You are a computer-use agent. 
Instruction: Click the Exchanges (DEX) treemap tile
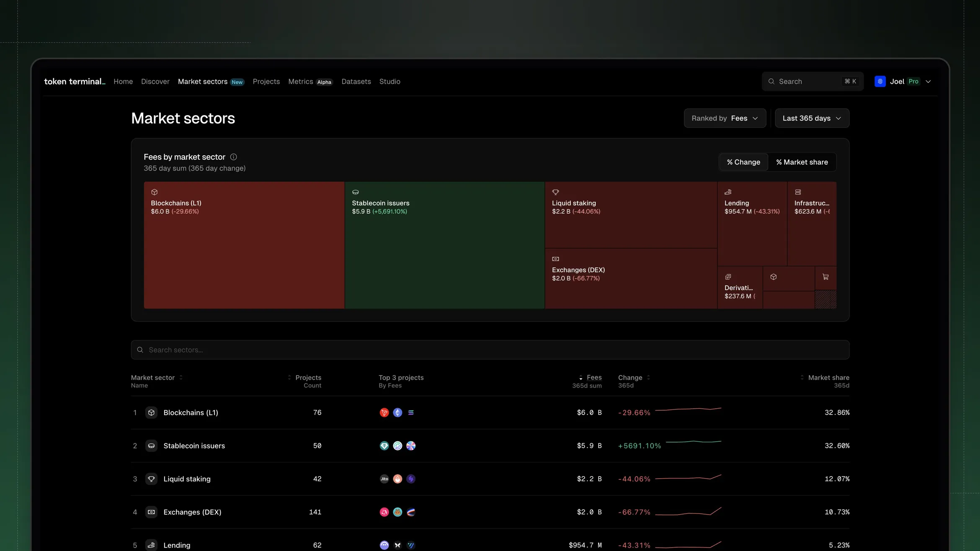631,278
